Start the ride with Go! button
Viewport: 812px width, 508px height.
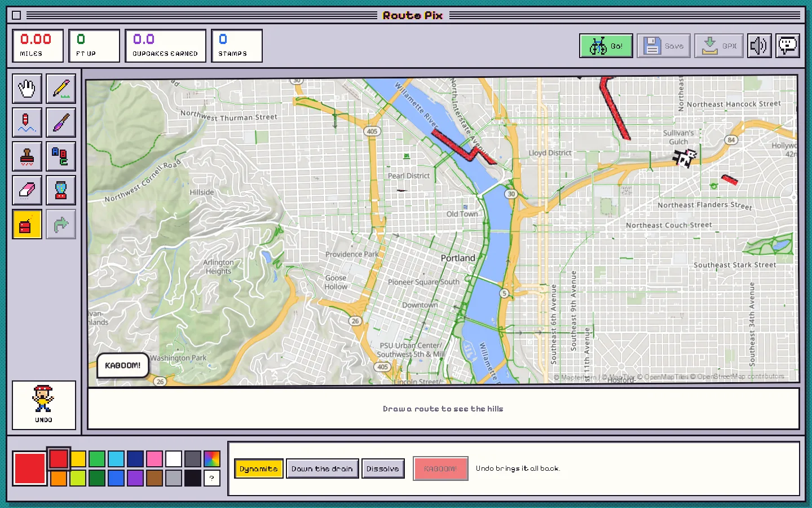(606, 46)
